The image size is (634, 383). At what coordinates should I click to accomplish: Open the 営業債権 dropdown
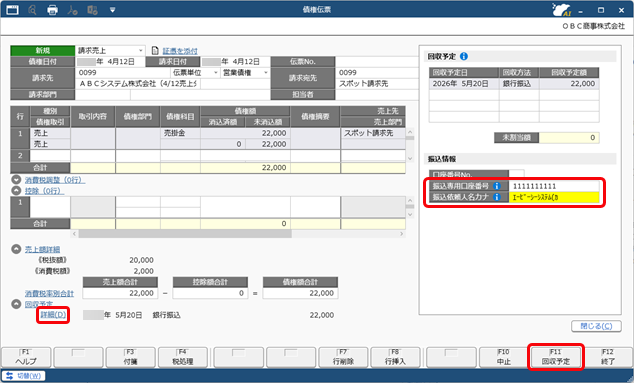coord(266,72)
